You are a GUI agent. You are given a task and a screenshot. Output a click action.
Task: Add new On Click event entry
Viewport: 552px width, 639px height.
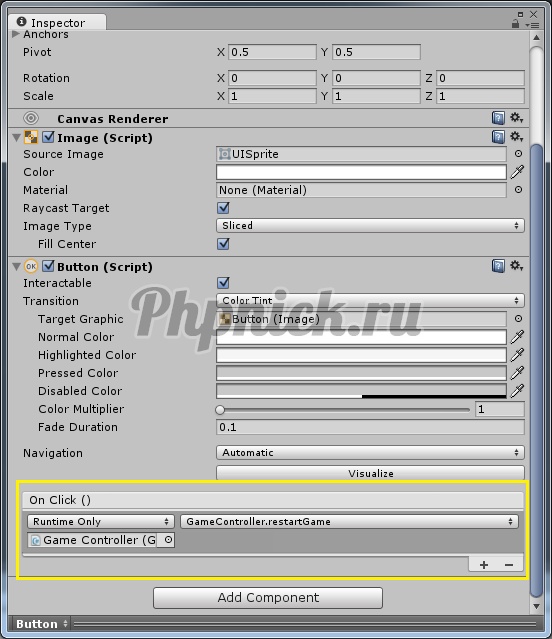click(484, 565)
